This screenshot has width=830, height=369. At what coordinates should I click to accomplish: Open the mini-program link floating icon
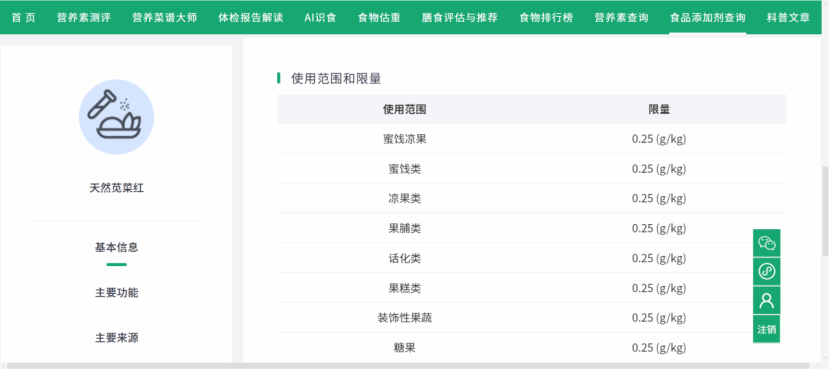point(766,272)
